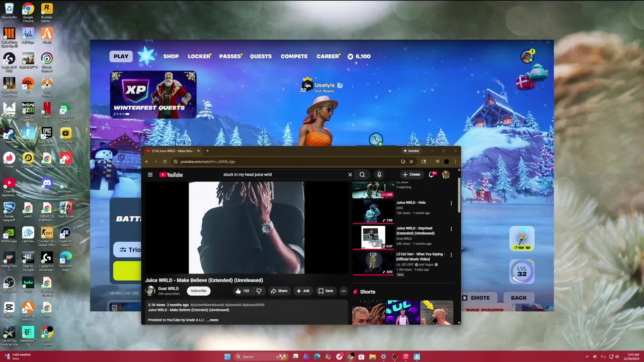Click the YouTube Create button
The image size is (644, 362).
(412, 174)
